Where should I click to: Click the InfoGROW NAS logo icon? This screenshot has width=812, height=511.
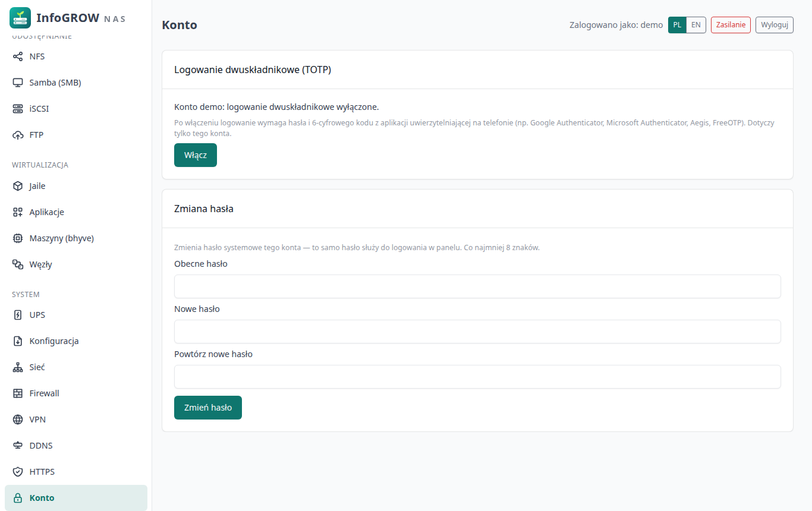pos(20,18)
